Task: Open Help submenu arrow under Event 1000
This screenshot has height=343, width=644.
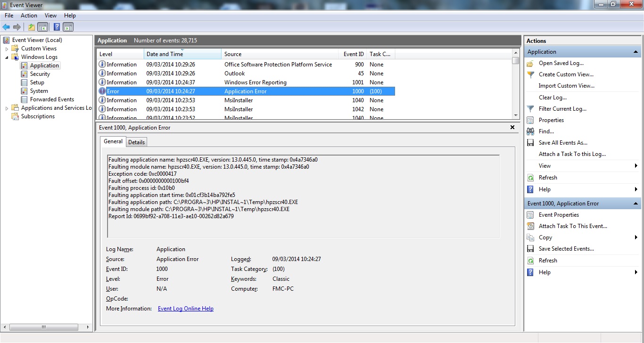Action: point(636,272)
